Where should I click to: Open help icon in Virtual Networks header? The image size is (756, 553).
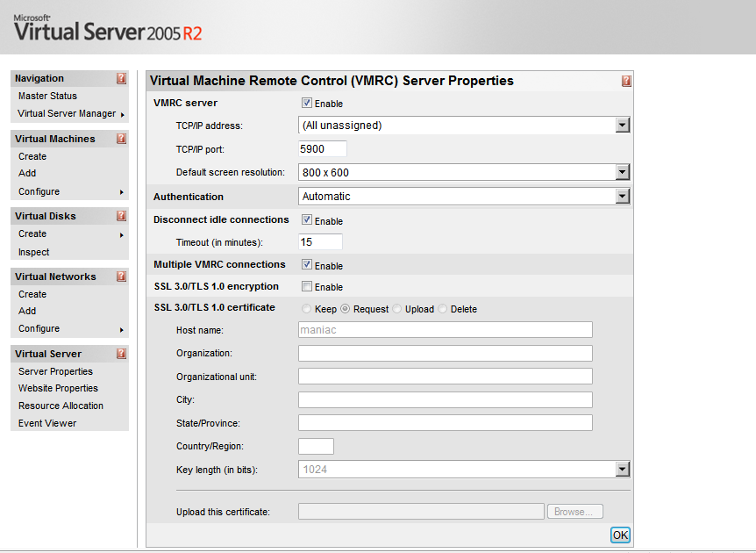click(122, 276)
